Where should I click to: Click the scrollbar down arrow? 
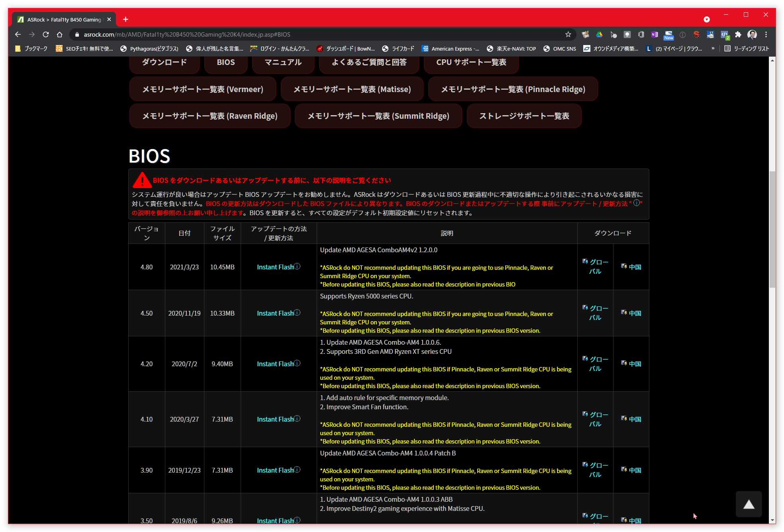click(772, 520)
